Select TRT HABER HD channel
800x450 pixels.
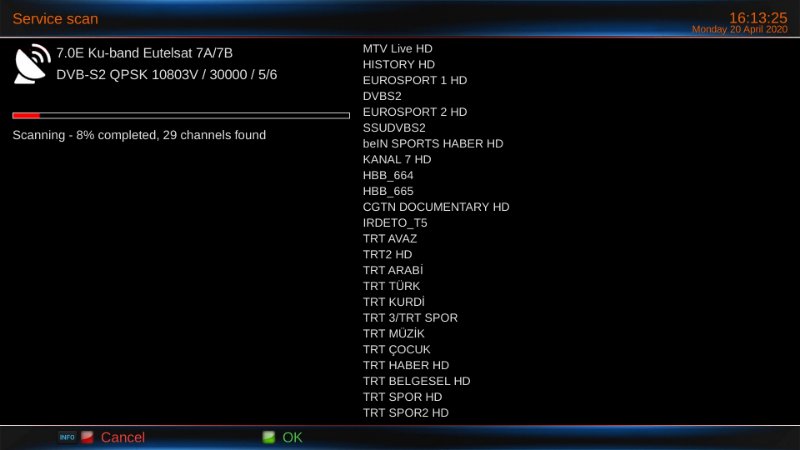[406, 365]
